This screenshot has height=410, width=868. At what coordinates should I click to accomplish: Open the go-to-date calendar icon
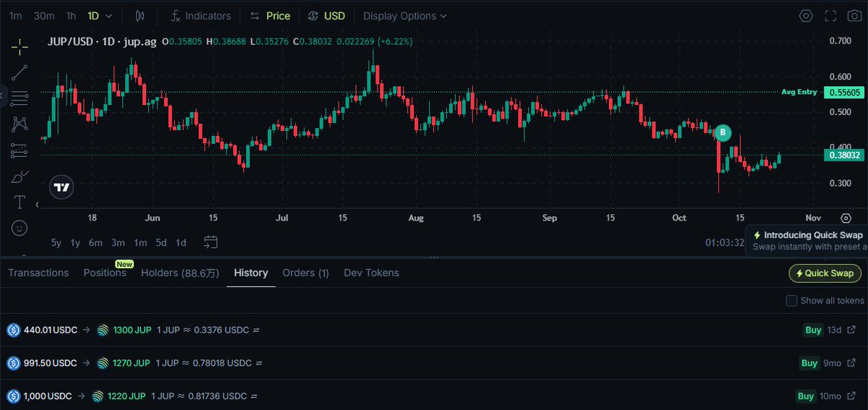(210, 242)
